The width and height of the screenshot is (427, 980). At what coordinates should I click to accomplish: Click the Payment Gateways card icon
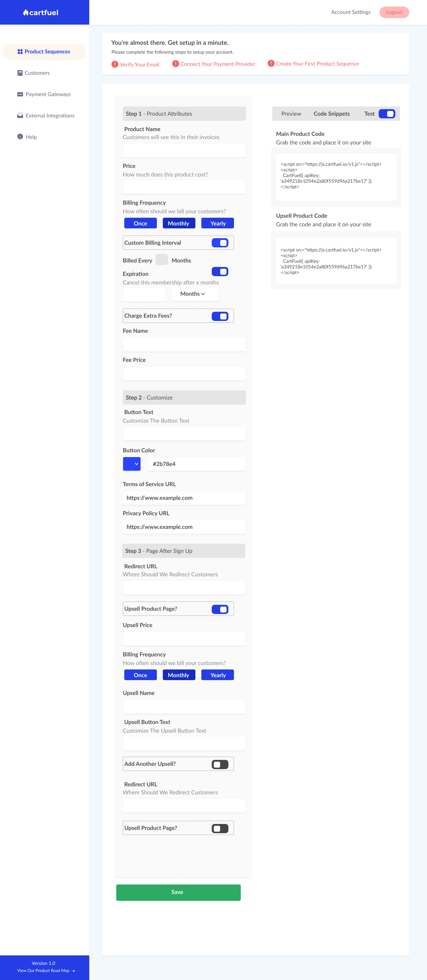(x=20, y=94)
